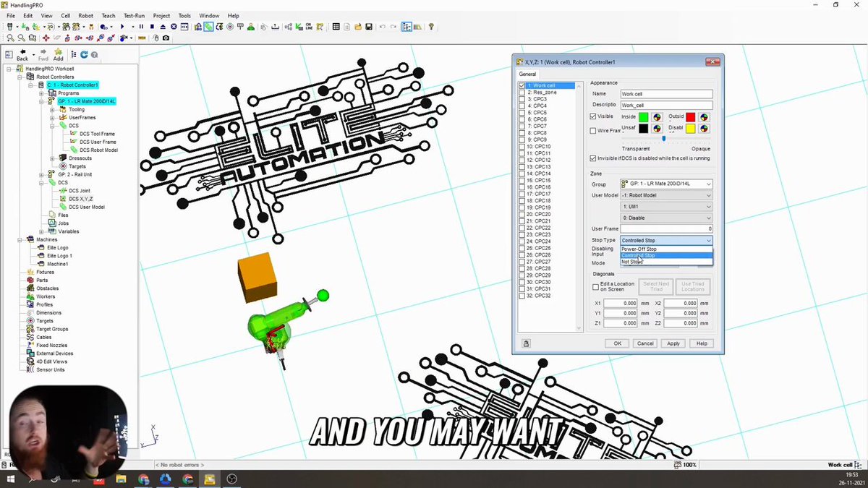Click the mouse commands icon in second toolbar
This screenshot has height=488, width=868.
155,38
